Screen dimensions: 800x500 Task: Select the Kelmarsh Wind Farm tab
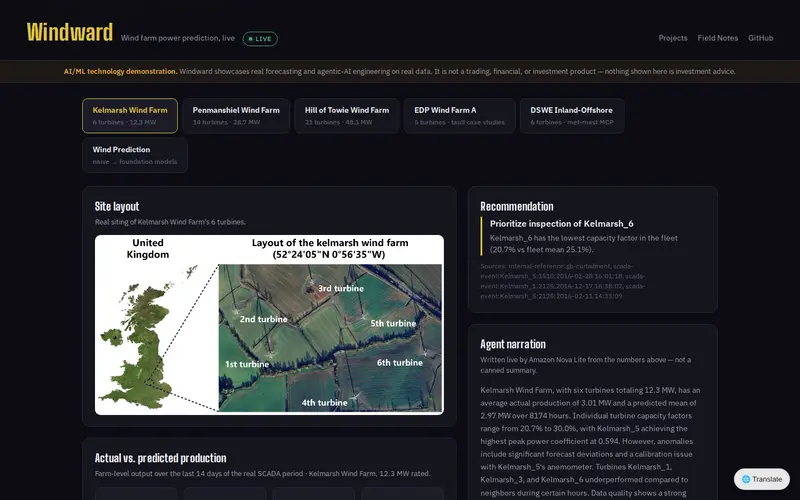click(130, 116)
